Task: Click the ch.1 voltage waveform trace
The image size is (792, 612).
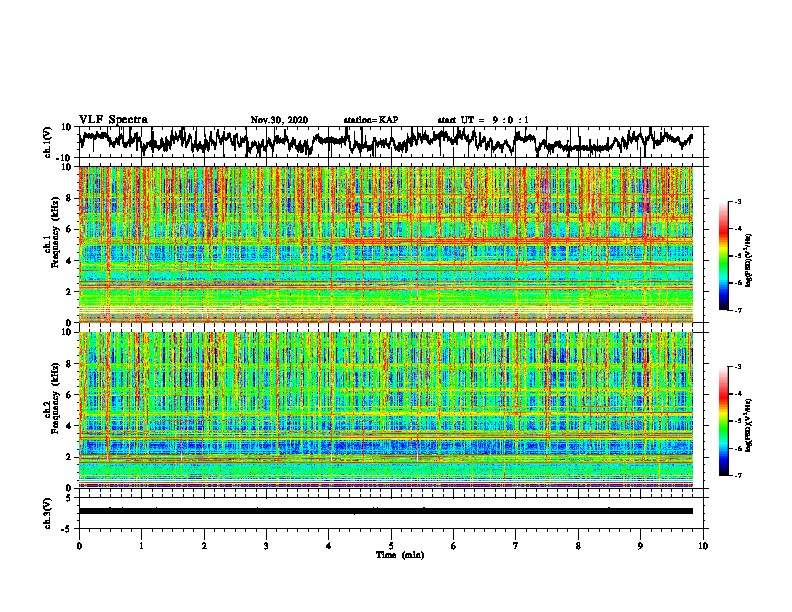Action: click(x=386, y=142)
